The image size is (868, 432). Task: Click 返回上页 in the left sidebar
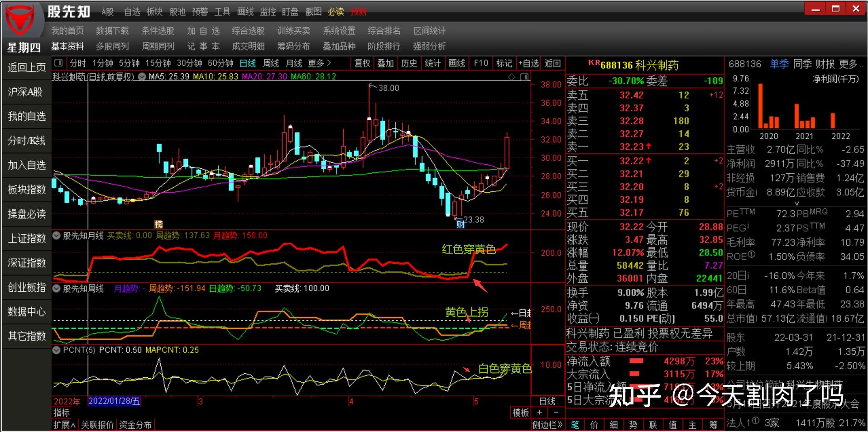[x=26, y=67]
